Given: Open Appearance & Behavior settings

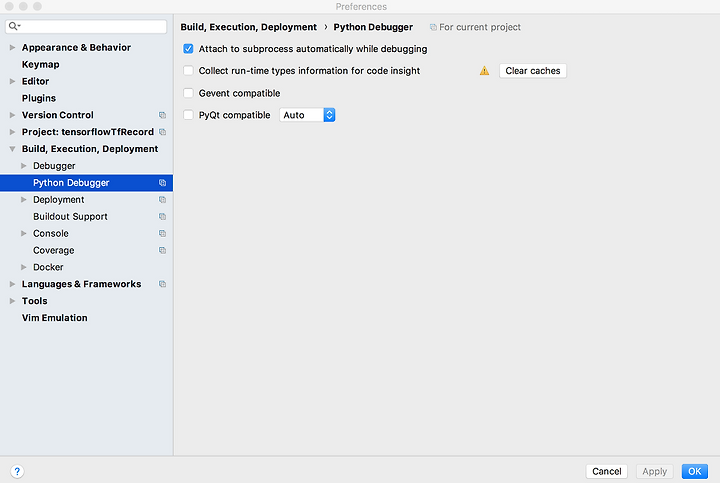Looking at the screenshot, I should (76, 47).
